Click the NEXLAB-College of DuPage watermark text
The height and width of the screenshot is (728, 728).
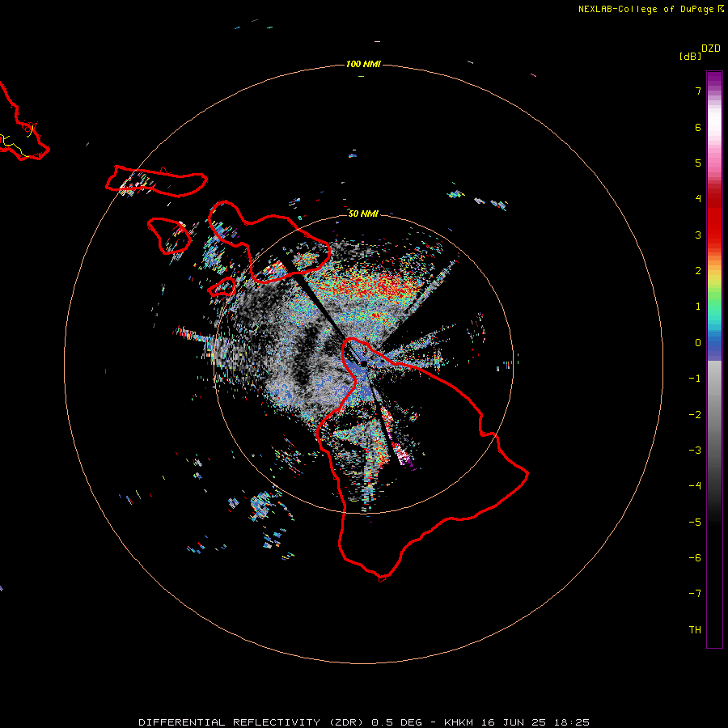point(650,9)
